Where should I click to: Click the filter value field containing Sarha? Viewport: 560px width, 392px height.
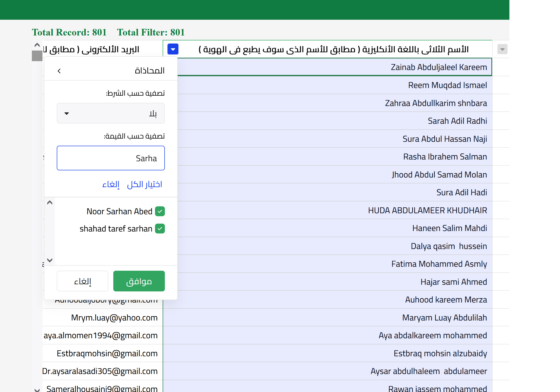(111, 158)
